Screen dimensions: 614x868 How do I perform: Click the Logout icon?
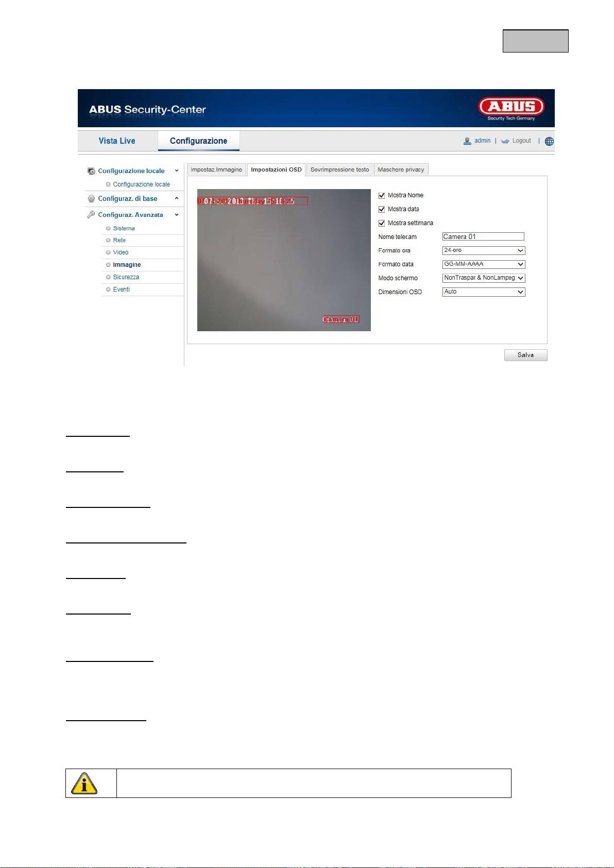pyautogui.click(x=505, y=141)
